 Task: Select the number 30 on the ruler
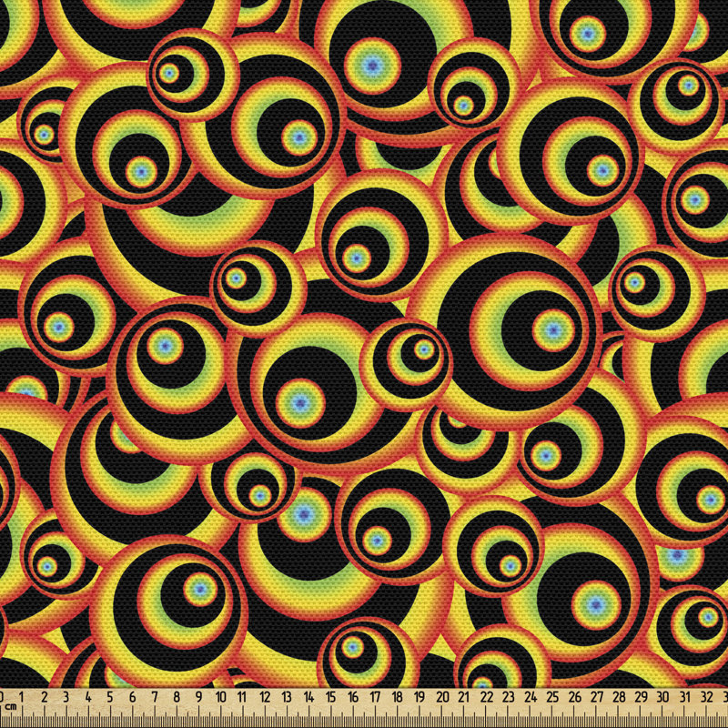pos(663,697)
